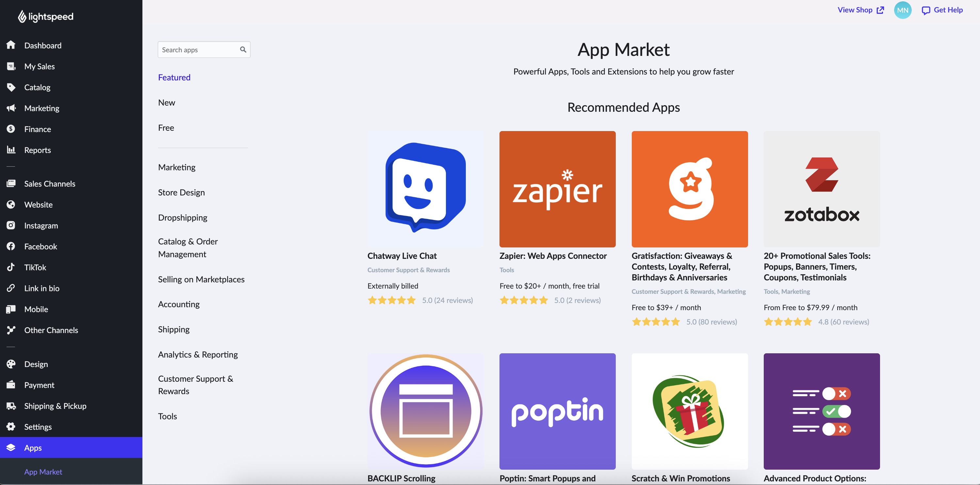This screenshot has height=485, width=980.
Task: Click the Facebook channel icon
Action: point(11,246)
